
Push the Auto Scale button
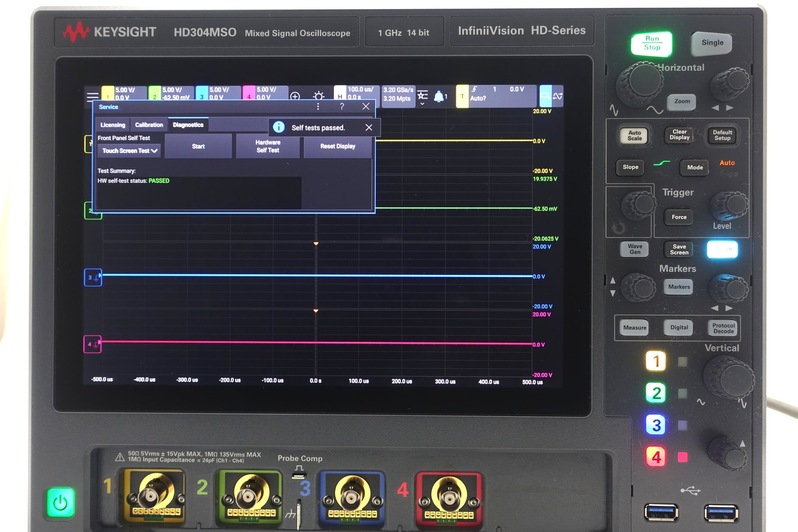(x=634, y=136)
